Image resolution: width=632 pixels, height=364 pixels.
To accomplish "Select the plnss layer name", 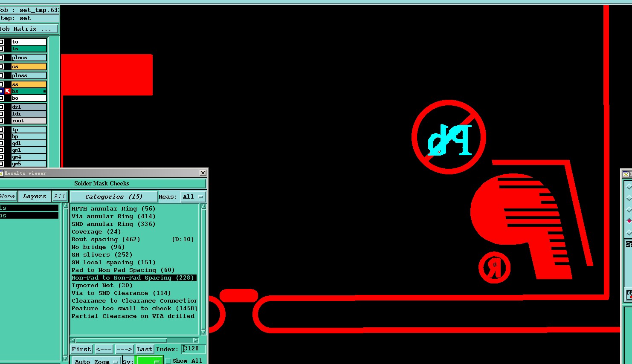I will tap(29, 75).
